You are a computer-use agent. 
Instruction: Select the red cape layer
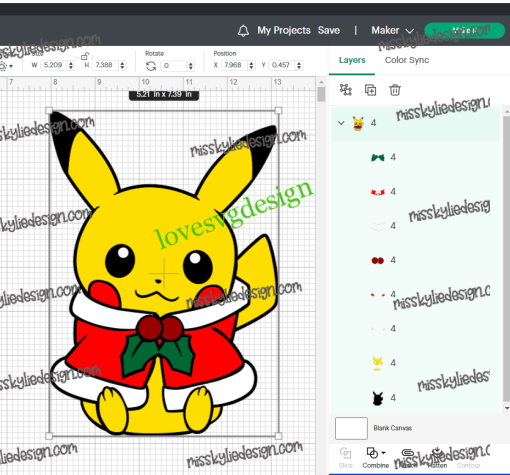tap(415, 192)
